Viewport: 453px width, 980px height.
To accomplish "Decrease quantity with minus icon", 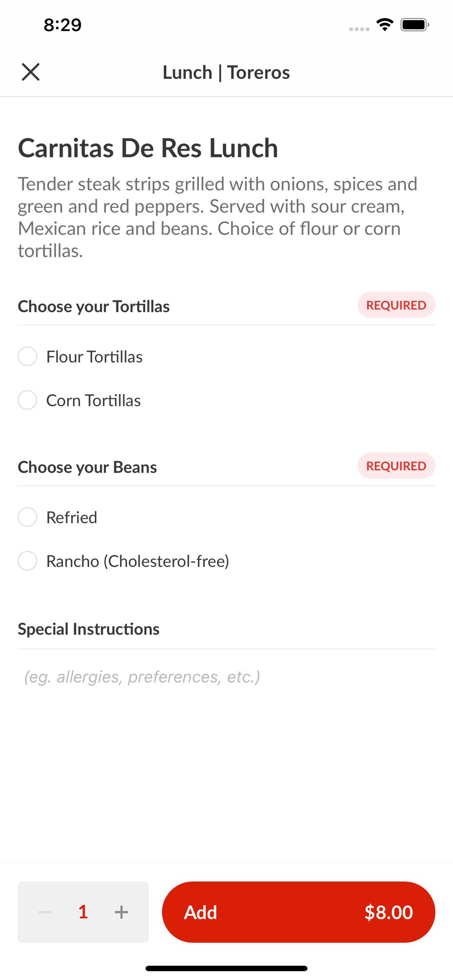I will [x=45, y=912].
